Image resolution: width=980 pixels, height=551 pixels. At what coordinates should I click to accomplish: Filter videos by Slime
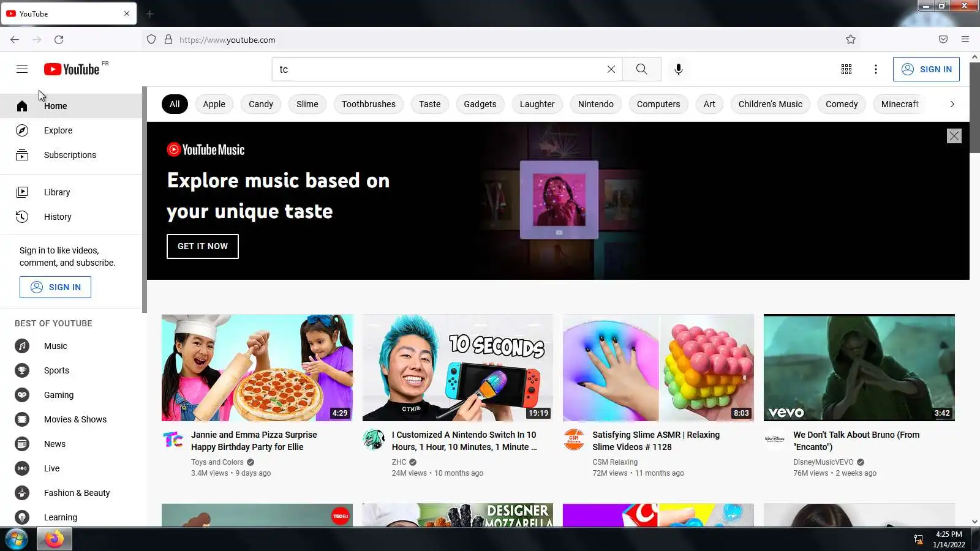pos(307,104)
